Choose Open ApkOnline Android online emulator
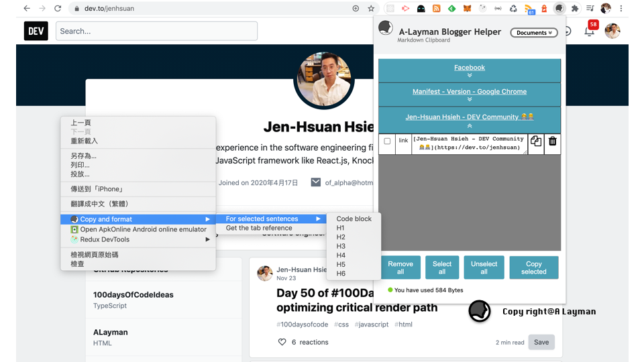Image resolution: width=644 pixels, height=362 pixels. point(138,229)
